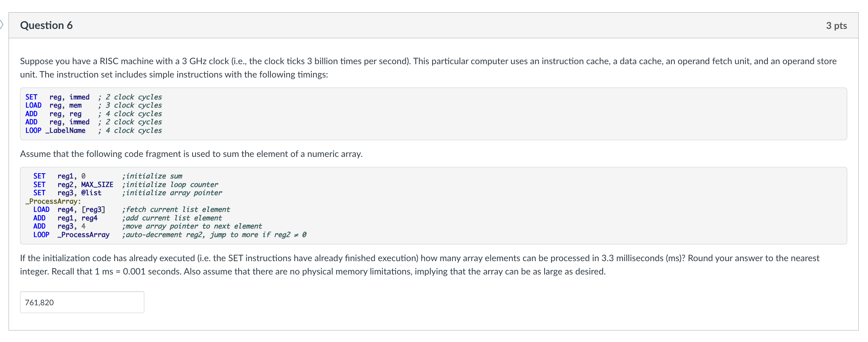This screenshot has width=868, height=342.
Task: Click the instruction timings code block
Action: tap(223, 113)
